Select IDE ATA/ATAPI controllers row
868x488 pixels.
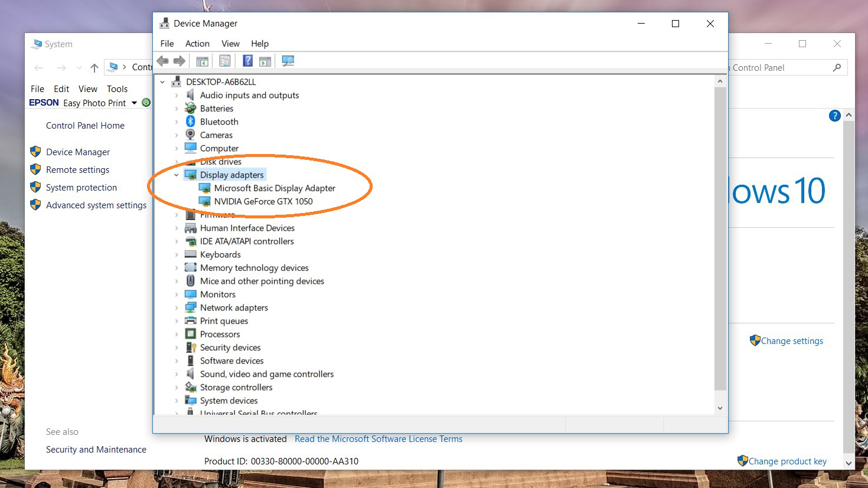coord(247,241)
